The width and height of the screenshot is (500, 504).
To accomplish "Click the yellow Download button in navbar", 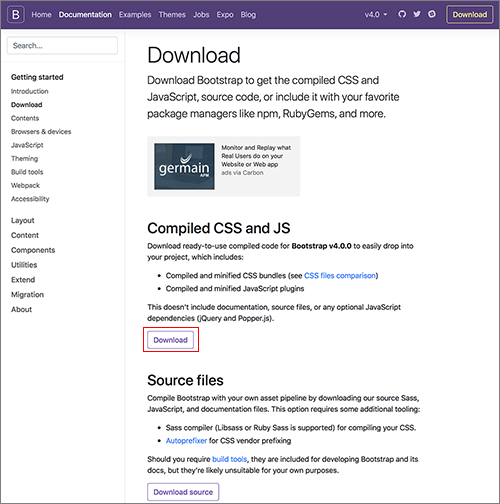I will tap(470, 15).
